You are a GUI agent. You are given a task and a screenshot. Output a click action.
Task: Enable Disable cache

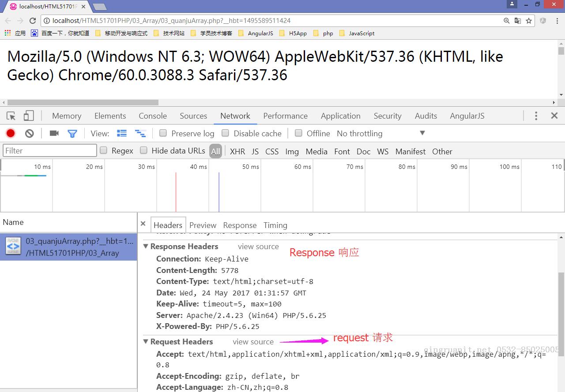225,133
